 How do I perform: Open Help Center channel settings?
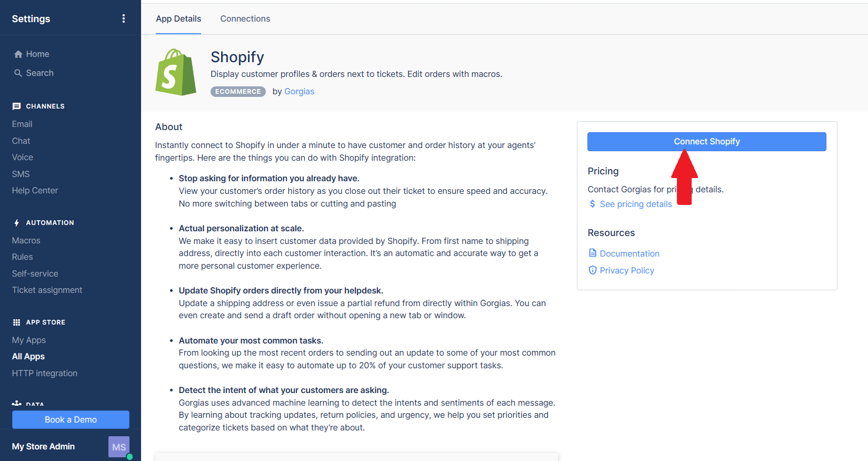click(35, 191)
